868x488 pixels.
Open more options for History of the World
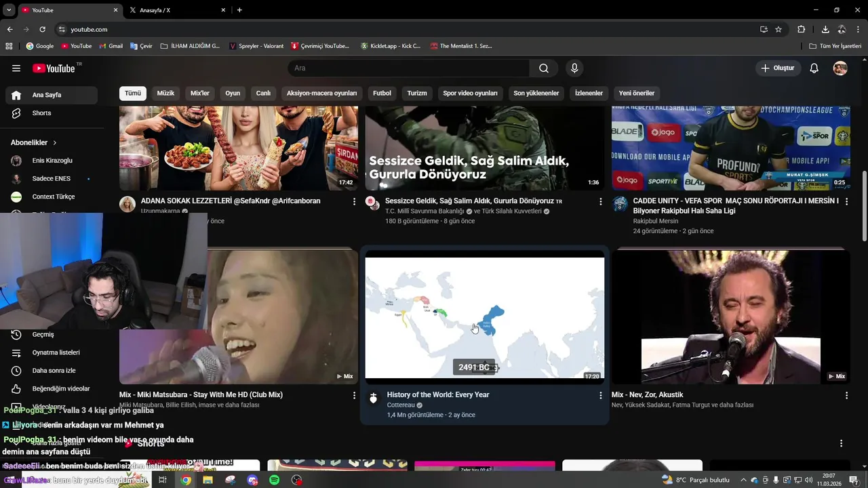(600, 395)
